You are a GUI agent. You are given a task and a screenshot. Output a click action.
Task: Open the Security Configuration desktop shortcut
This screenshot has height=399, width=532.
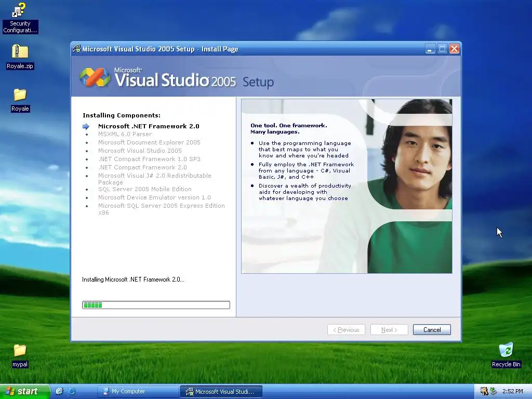(x=20, y=18)
